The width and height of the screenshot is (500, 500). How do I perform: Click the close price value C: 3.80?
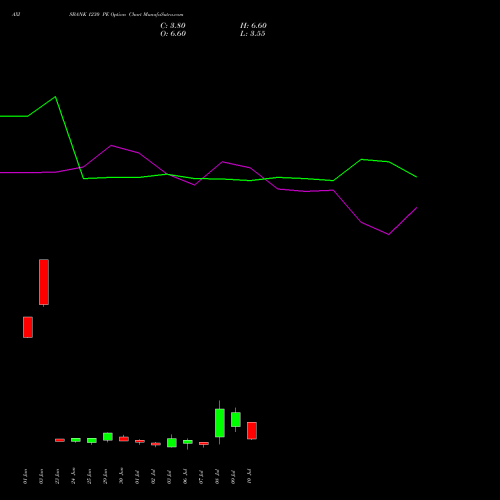pyautogui.click(x=173, y=26)
